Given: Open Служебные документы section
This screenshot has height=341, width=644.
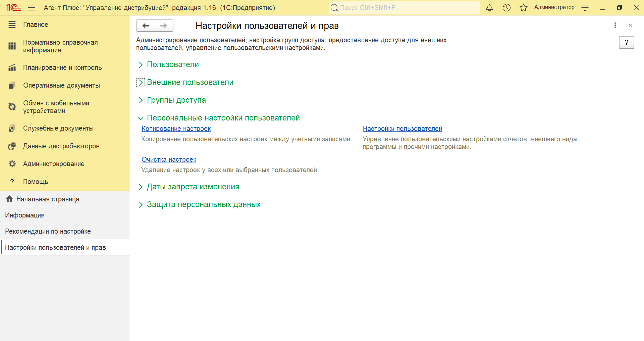Looking at the screenshot, I should pos(65,128).
